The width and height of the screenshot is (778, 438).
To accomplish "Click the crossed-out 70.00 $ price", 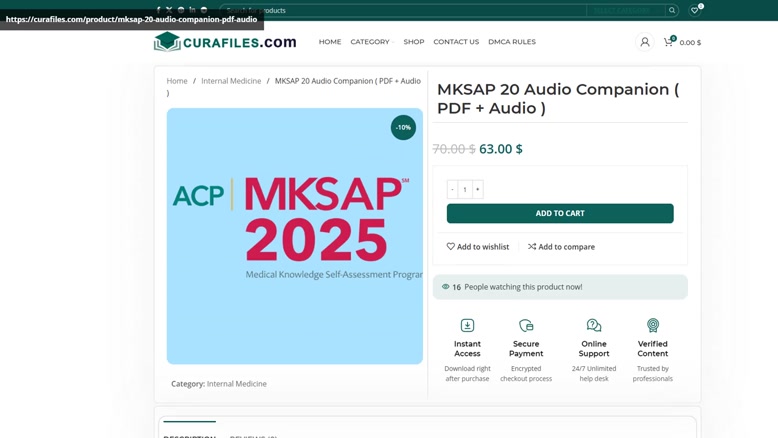I will tap(454, 149).
